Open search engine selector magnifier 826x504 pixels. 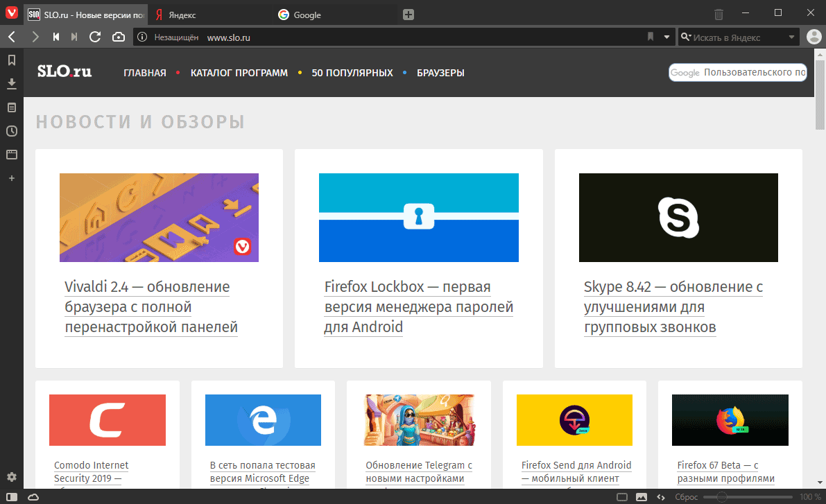[685, 37]
